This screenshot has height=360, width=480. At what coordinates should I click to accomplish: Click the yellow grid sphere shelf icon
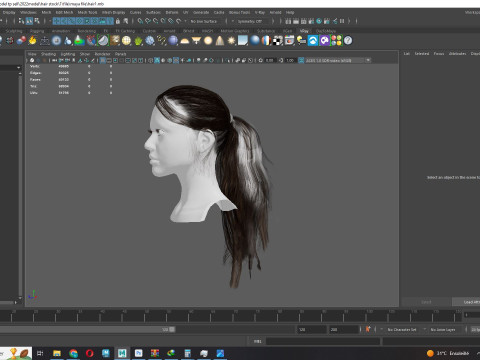tap(126, 41)
